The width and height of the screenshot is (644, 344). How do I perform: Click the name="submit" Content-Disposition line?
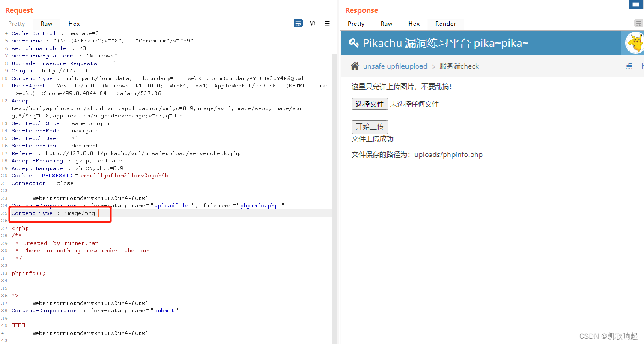(95, 311)
